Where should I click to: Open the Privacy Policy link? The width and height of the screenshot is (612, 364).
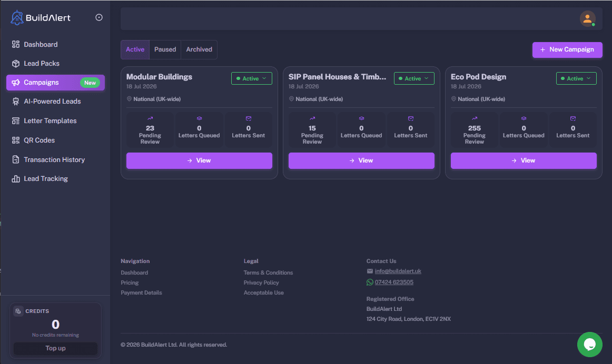click(x=261, y=282)
